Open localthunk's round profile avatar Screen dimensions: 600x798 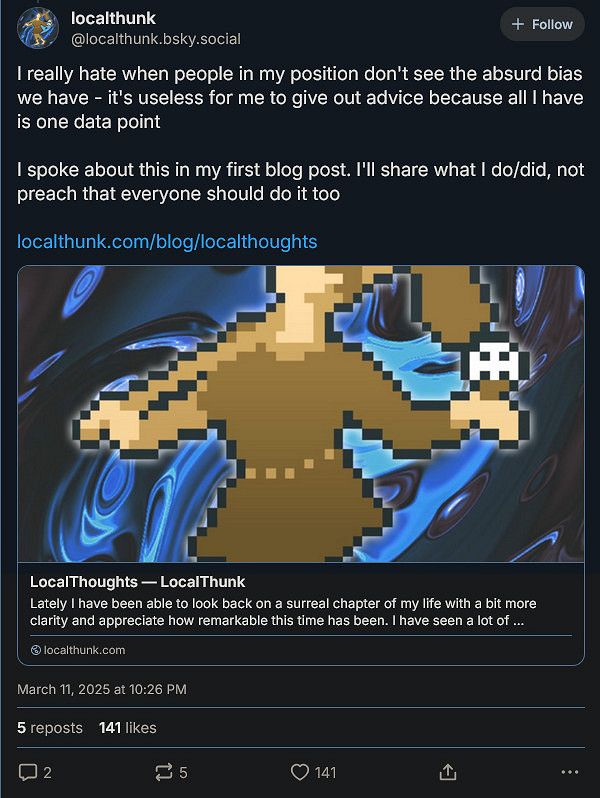(x=38, y=28)
